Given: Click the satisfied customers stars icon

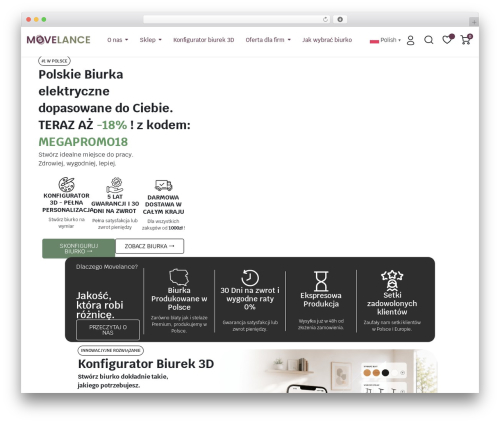Looking at the screenshot, I should (392, 280).
